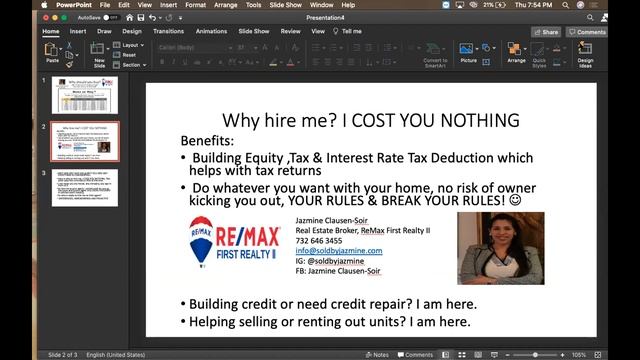This screenshot has width=640, height=360.
Task: Click the Undo arrow icon
Action: pyautogui.click(x=152, y=18)
